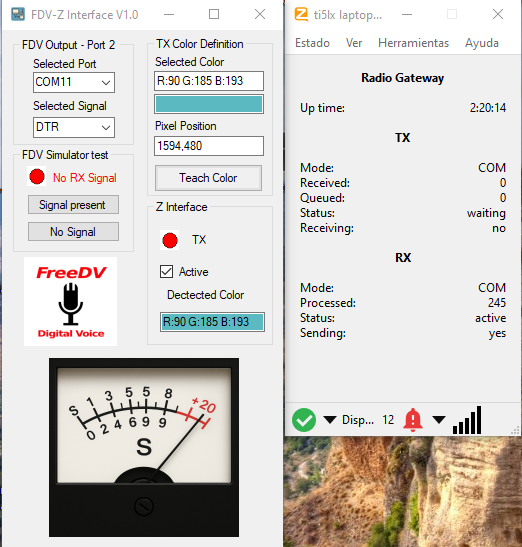Click the red alarm bell icon
Screen dimensions: 522x547
(413, 420)
